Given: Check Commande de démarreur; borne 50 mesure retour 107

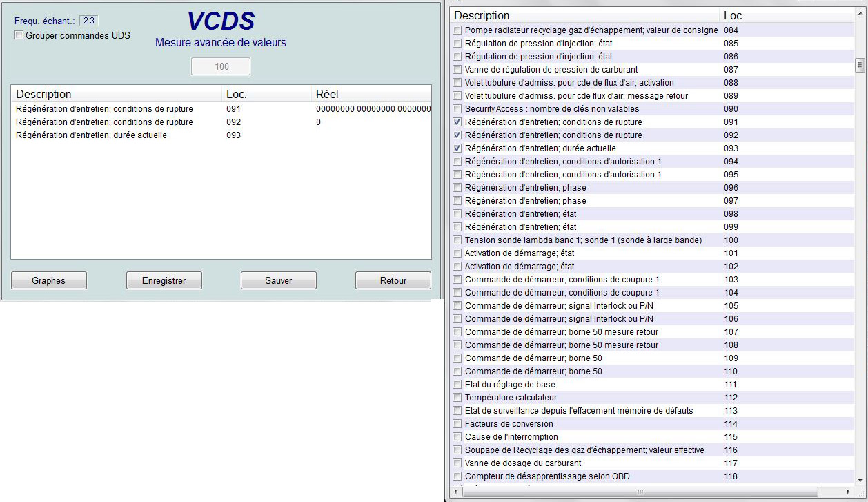Looking at the screenshot, I should click(457, 332).
